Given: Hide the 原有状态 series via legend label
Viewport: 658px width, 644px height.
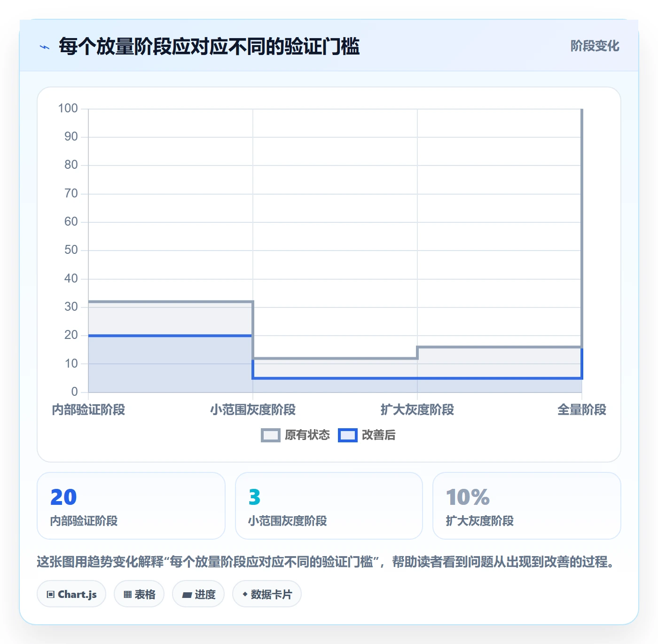Looking at the screenshot, I should (x=307, y=435).
